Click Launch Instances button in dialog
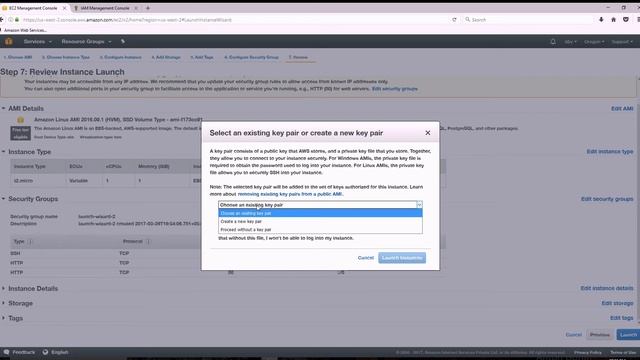The width and height of the screenshot is (640, 360). (x=402, y=258)
